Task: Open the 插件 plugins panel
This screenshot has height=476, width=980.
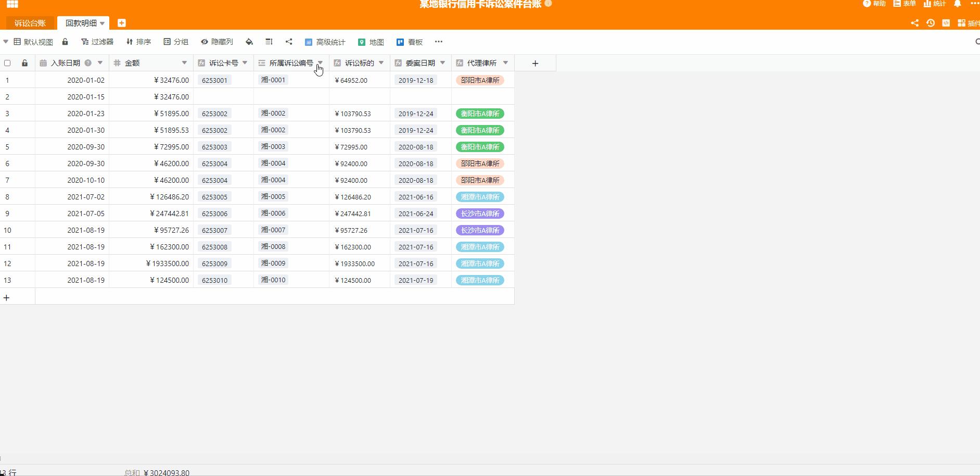Action: pos(969,23)
